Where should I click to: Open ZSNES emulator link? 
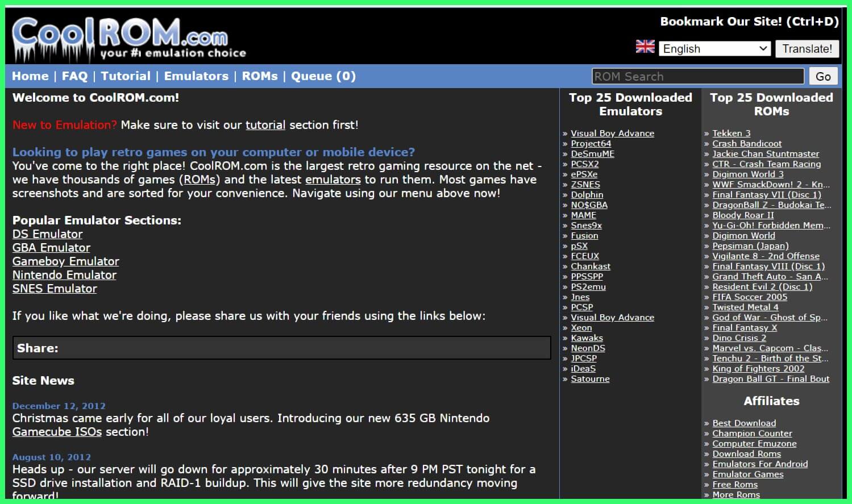click(585, 185)
